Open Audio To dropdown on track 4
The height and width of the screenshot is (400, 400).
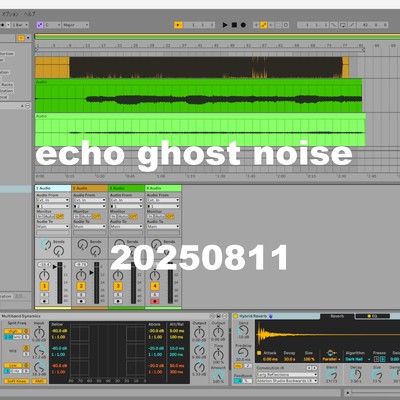[163, 226]
